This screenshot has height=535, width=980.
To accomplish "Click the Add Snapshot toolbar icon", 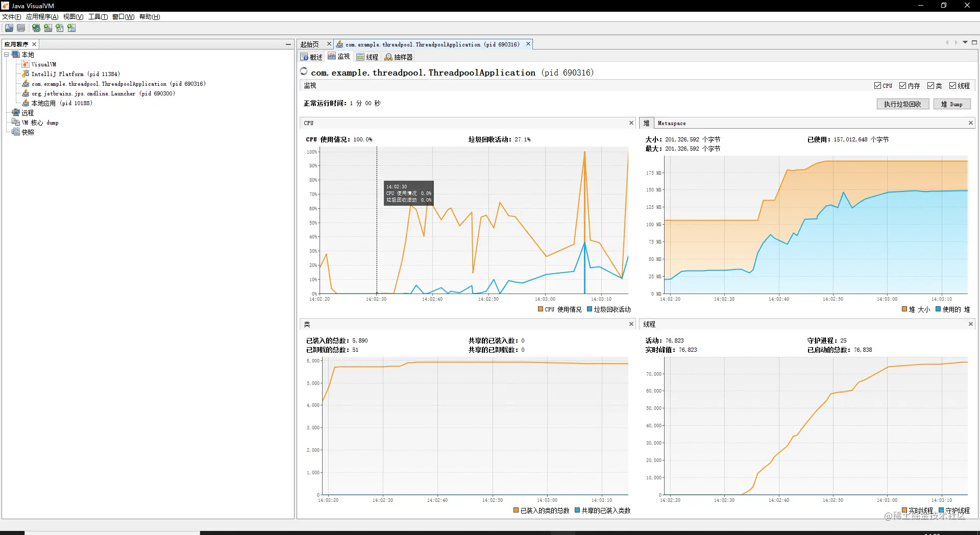I will (71, 28).
